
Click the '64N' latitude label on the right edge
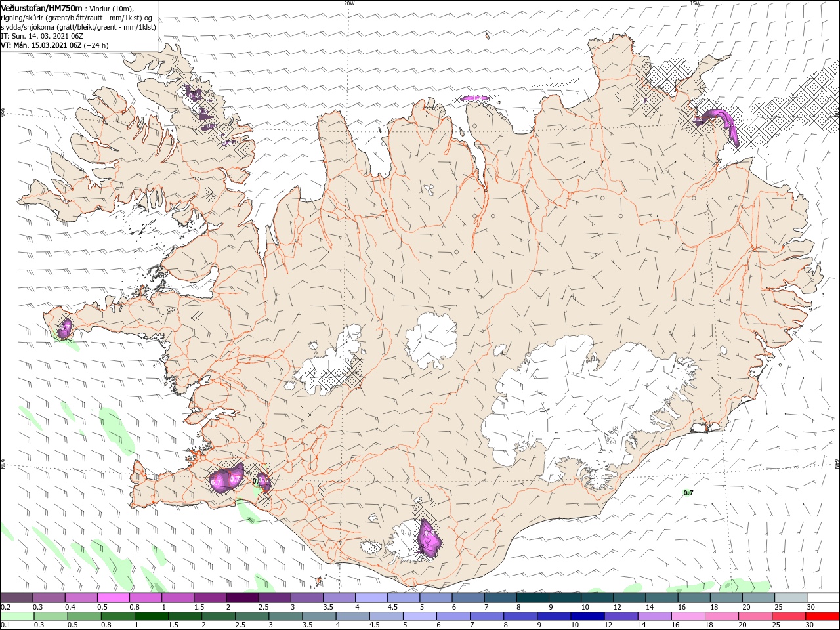coord(837,464)
